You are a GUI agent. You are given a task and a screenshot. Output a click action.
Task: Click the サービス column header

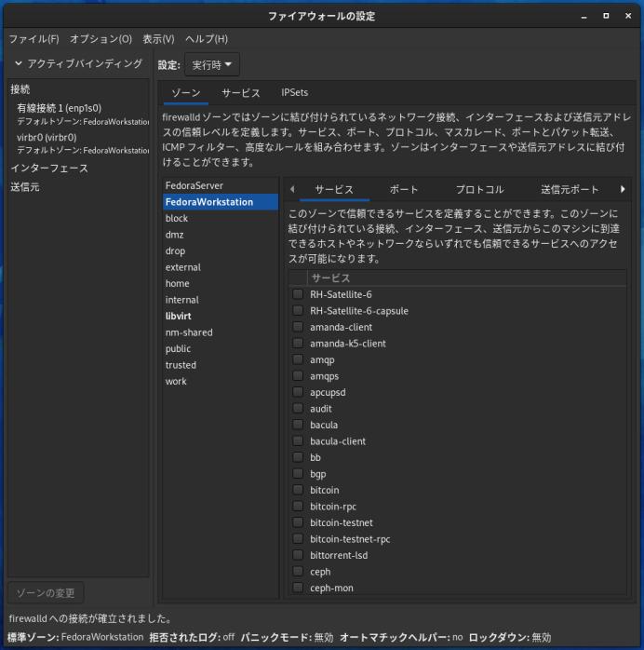(466, 278)
